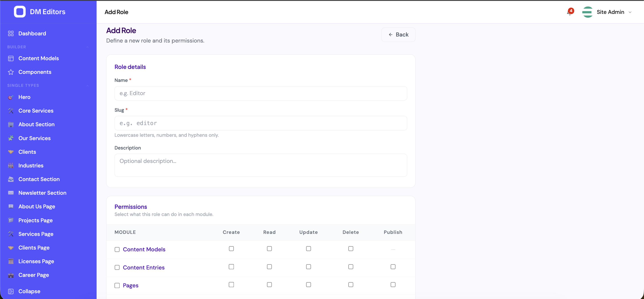
Task: Focus the Slug input field
Action: pyautogui.click(x=261, y=123)
